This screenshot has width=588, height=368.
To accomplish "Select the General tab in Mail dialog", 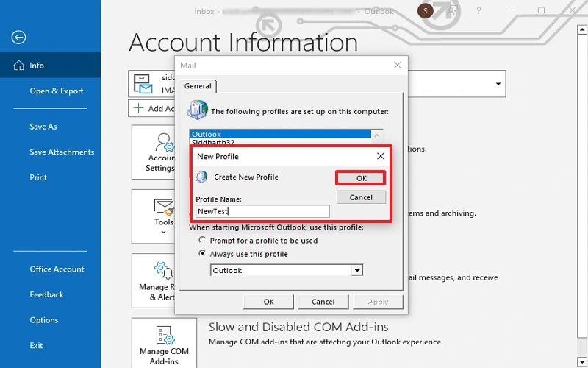I will [198, 86].
